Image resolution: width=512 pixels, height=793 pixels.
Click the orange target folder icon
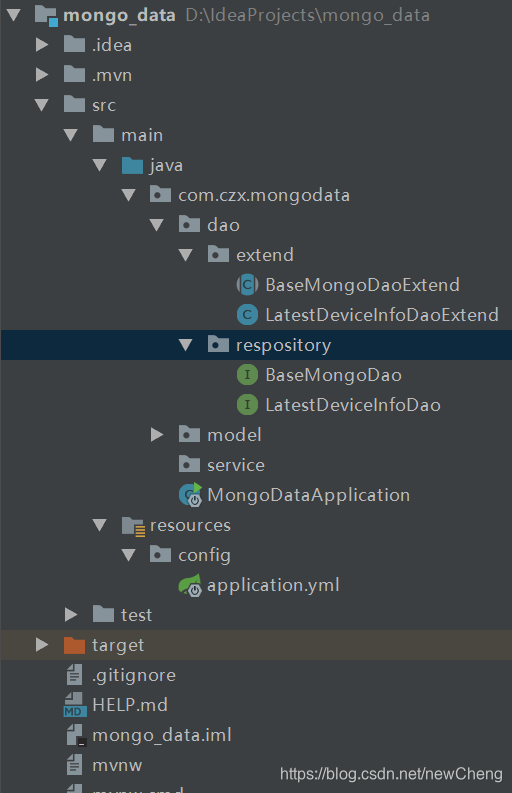coord(74,645)
